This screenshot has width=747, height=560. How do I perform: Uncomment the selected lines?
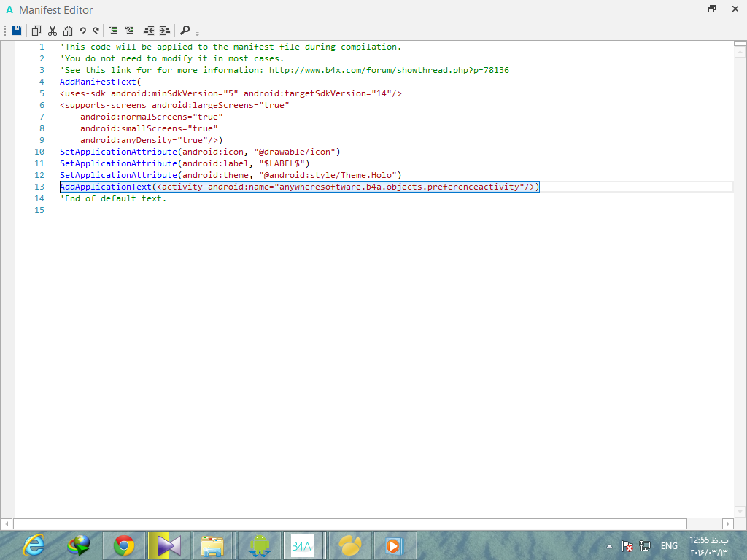click(129, 31)
